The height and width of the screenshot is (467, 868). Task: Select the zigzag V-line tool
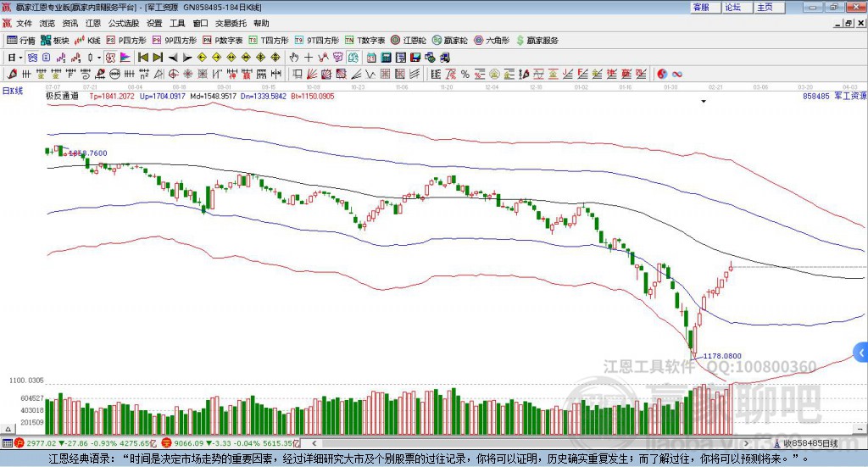pos(370,74)
